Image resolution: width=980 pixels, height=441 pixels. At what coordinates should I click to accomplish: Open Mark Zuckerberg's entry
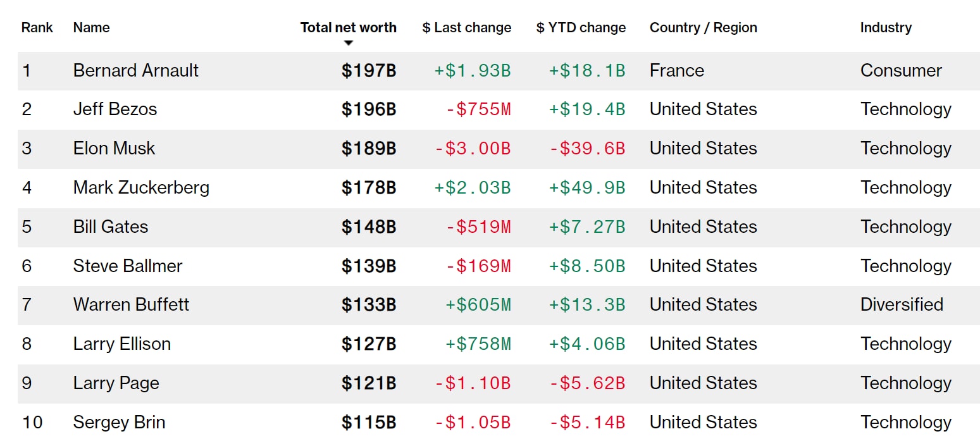[141, 188]
